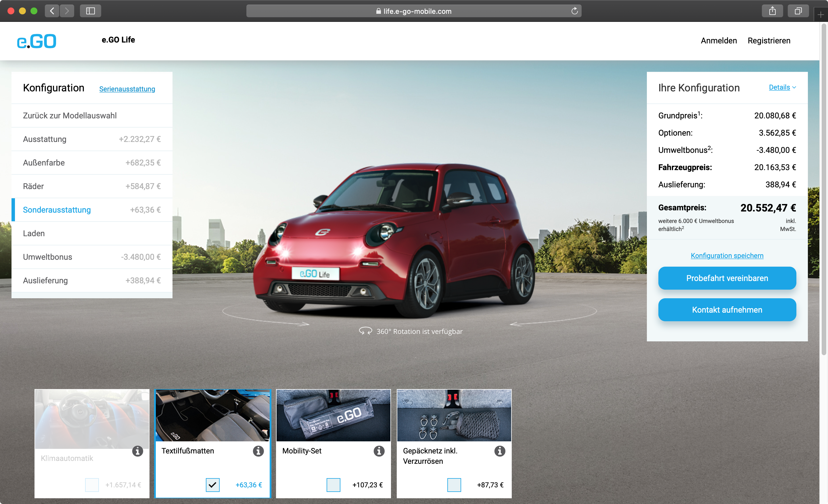This screenshot has height=504, width=828.
Task: Open Räder configuration section
Action: (92, 186)
